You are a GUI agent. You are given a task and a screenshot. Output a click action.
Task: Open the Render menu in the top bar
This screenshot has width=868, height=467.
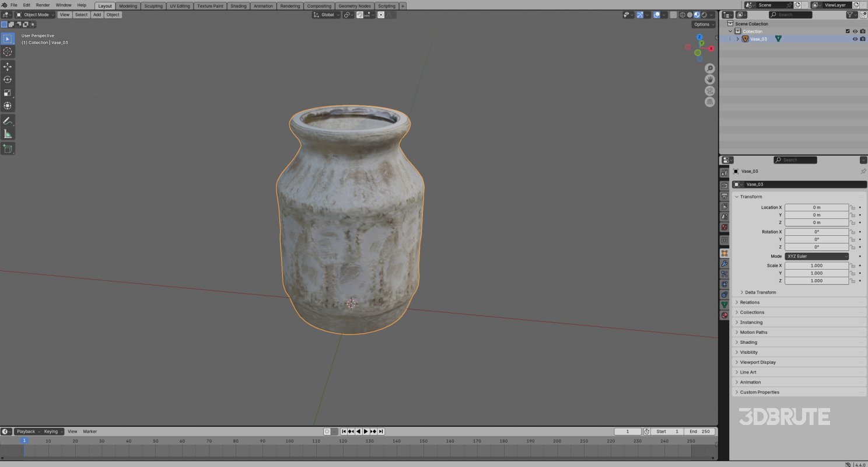[x=42, y=5]
